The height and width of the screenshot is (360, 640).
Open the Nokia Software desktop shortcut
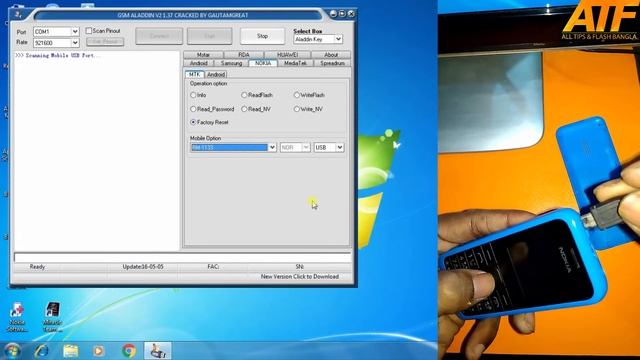(x=17, y=317)
